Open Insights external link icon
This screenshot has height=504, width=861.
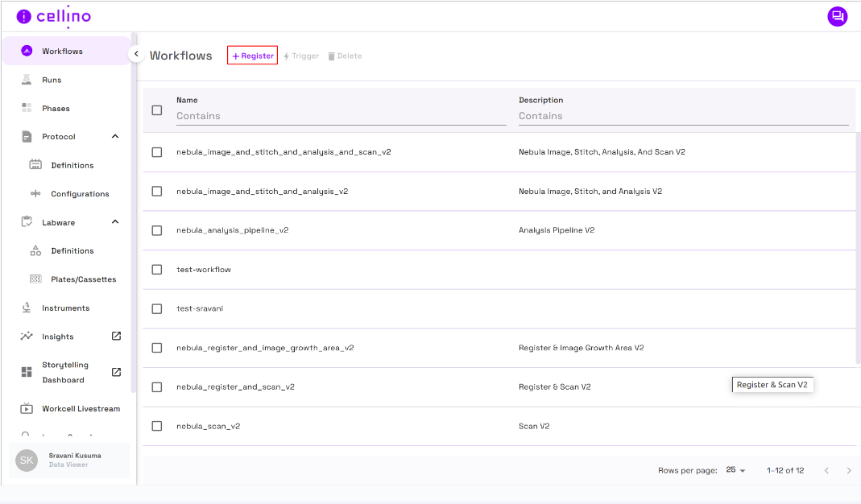point(116,336)
